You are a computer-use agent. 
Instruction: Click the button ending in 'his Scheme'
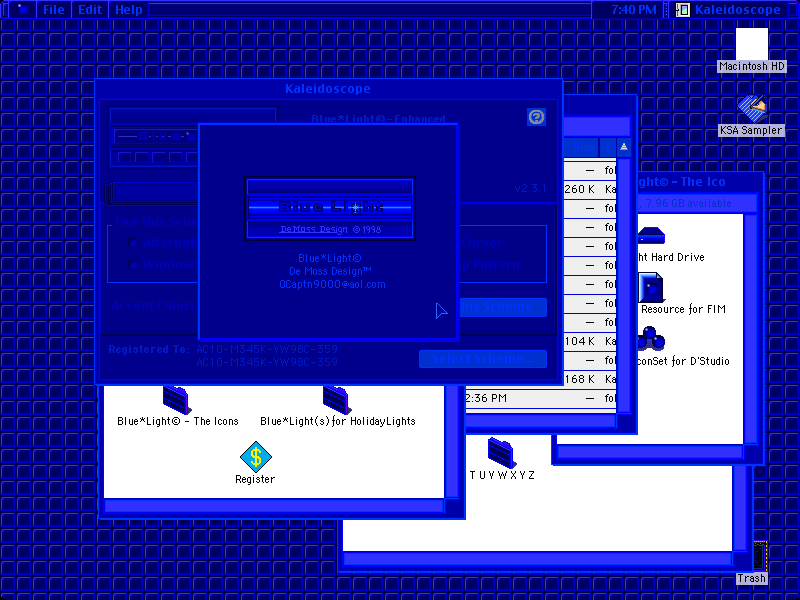click(x=503, y=307)
